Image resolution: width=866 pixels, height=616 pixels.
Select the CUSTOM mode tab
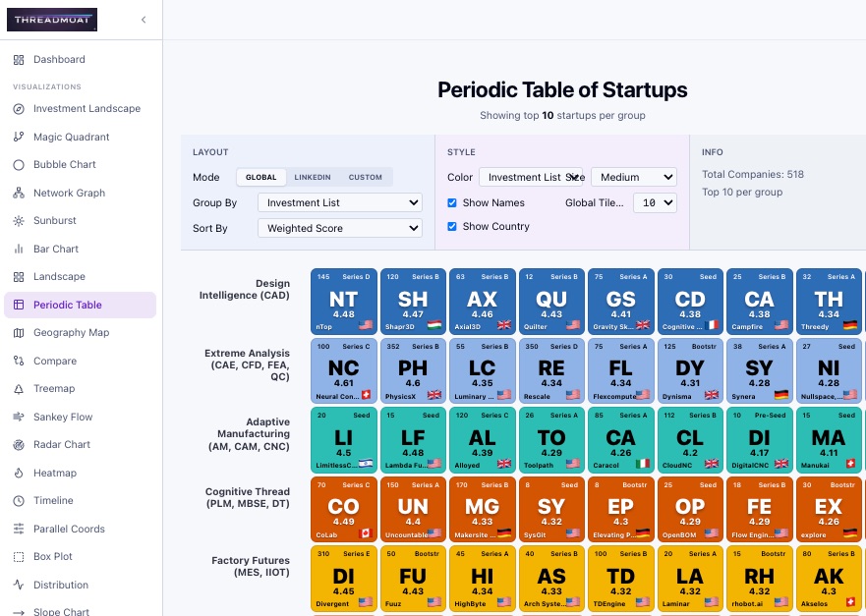tap(365, 178)
